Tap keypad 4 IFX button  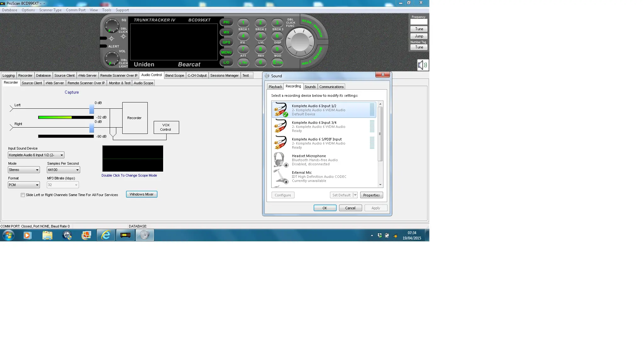point(243,36)
